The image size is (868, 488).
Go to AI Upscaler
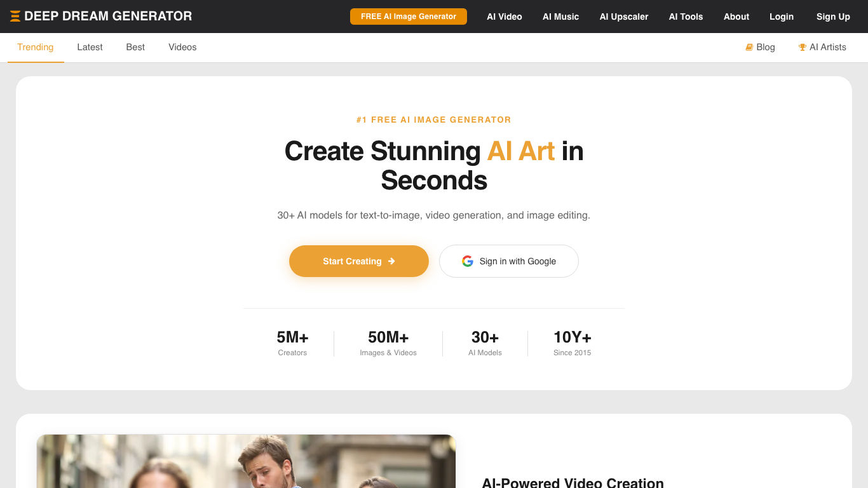tap(624, 17)
